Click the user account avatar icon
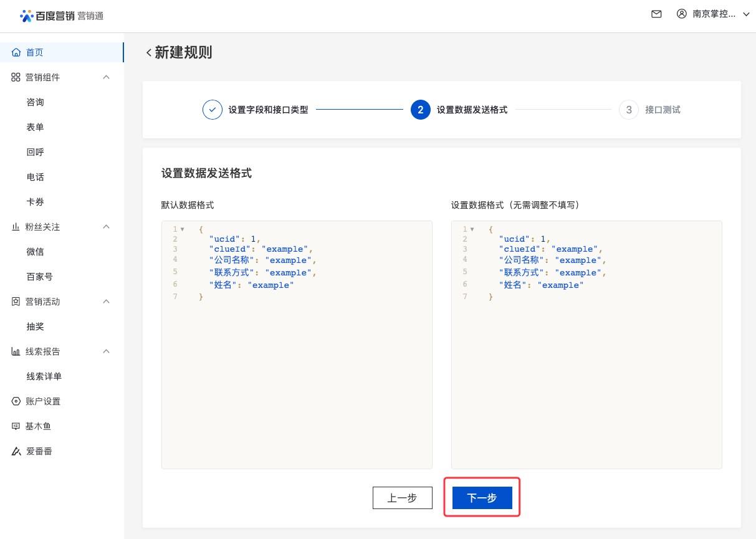The width and height of the screenshot is (756, 539). [682, 14]
